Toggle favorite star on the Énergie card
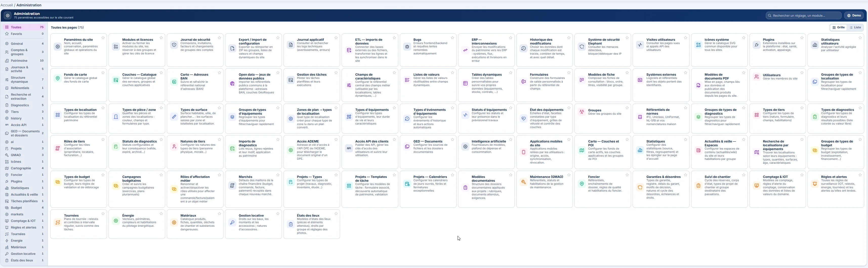Screen dimensions: 868x268 pos(161,214)
